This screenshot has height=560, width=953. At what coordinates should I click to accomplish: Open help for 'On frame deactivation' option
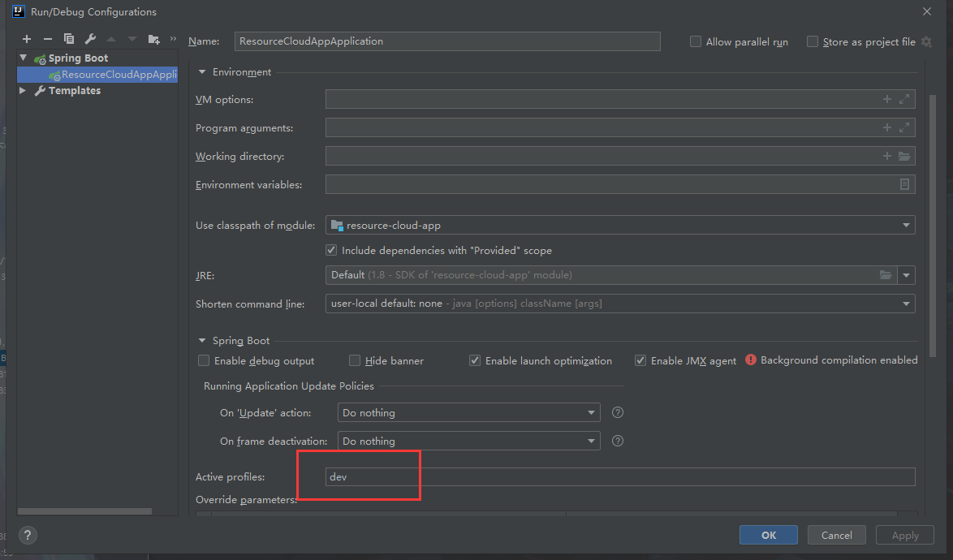tap(617, 441)
